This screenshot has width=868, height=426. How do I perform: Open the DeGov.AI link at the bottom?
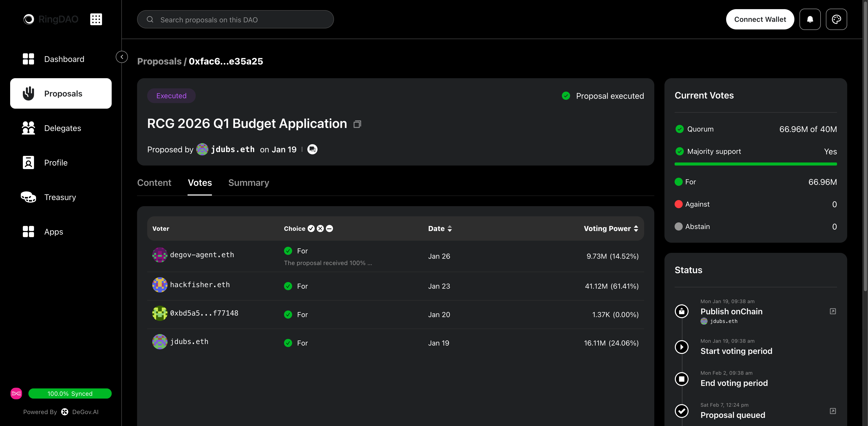coord(85,412)
